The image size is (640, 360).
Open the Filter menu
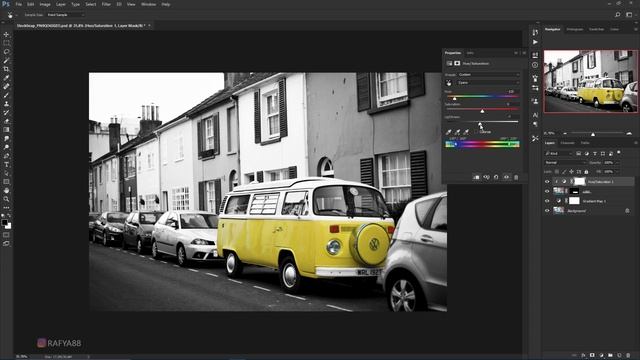coord(106,4)
